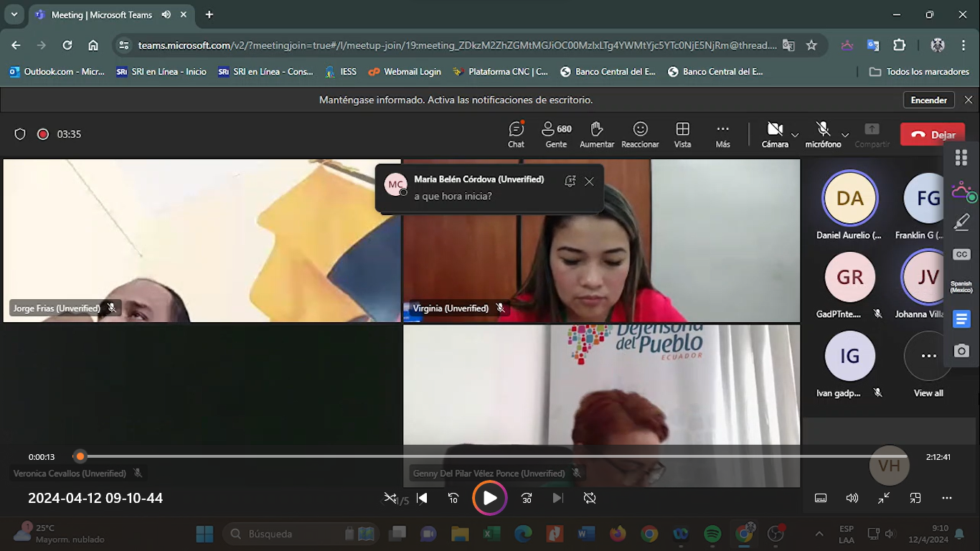
Task: Open the Gente participants list
Action: click(x=556, y=134)
